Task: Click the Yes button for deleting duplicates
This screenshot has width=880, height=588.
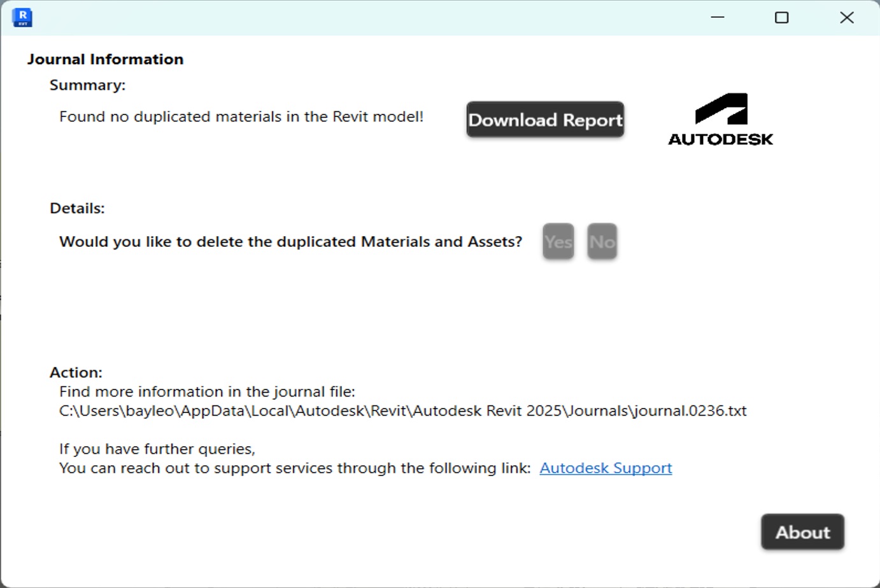Action: pos(558,241)
